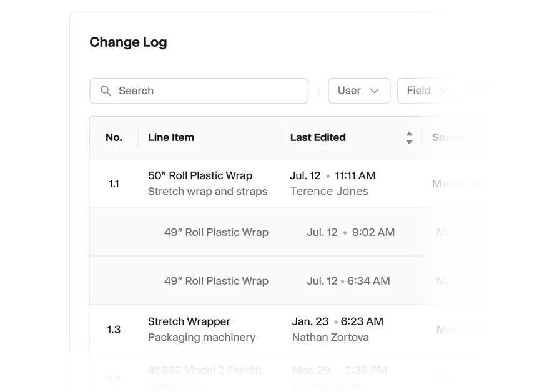Screen dimensions: 557x392
Task: Click the Last Edited column header
Action: pyautogui.click(x=318, y=137)
